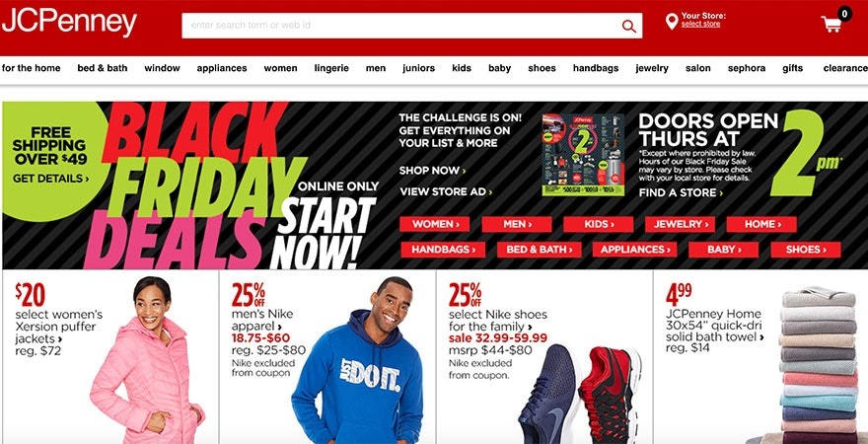868x444 pixels.
Task: Click the red WOMEN deals button
Action: (435, 224)
